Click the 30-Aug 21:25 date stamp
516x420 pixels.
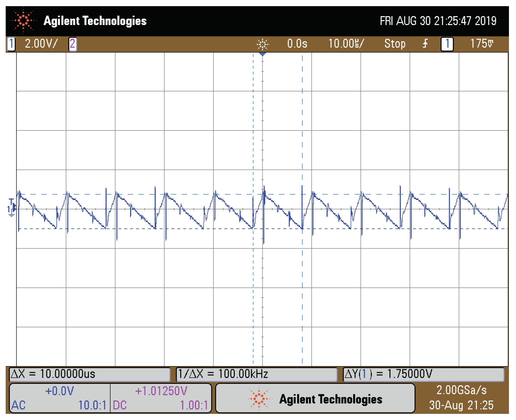click(461, 405)
